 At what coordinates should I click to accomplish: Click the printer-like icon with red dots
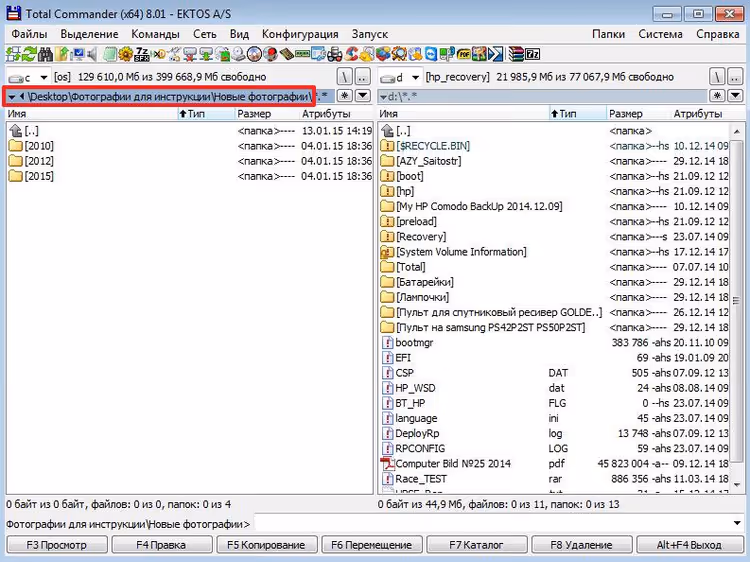334,54
